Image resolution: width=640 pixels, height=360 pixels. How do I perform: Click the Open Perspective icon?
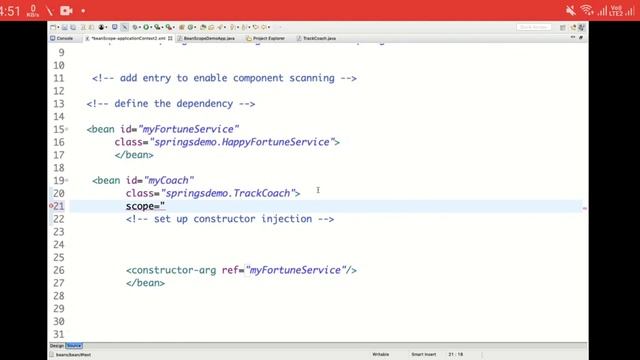[563, 27]
